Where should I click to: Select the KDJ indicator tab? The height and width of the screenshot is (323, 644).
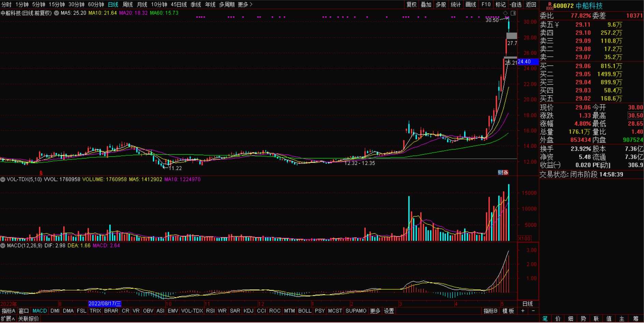(248, 311)
